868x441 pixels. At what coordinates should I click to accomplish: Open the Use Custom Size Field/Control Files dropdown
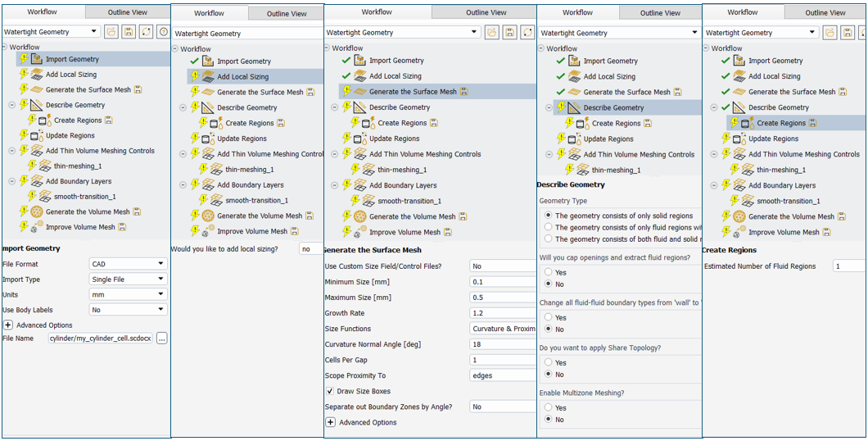(x=503, y=266)
